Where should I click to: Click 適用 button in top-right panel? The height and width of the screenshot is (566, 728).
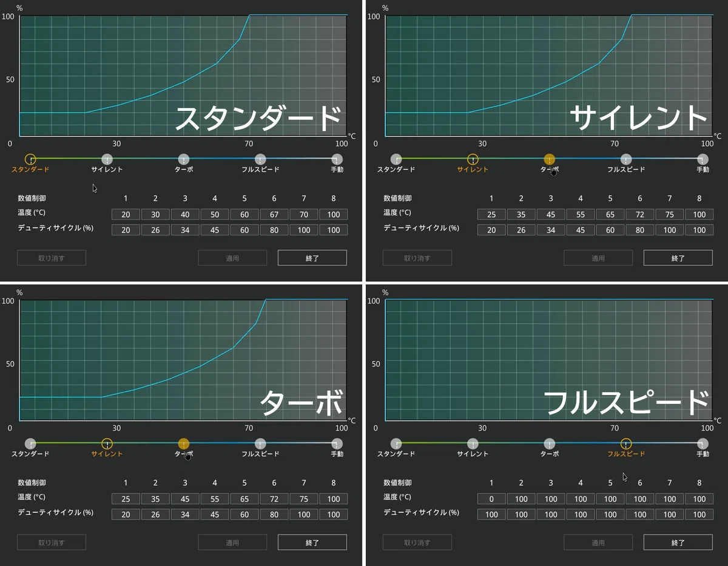[x=598, y=258]
